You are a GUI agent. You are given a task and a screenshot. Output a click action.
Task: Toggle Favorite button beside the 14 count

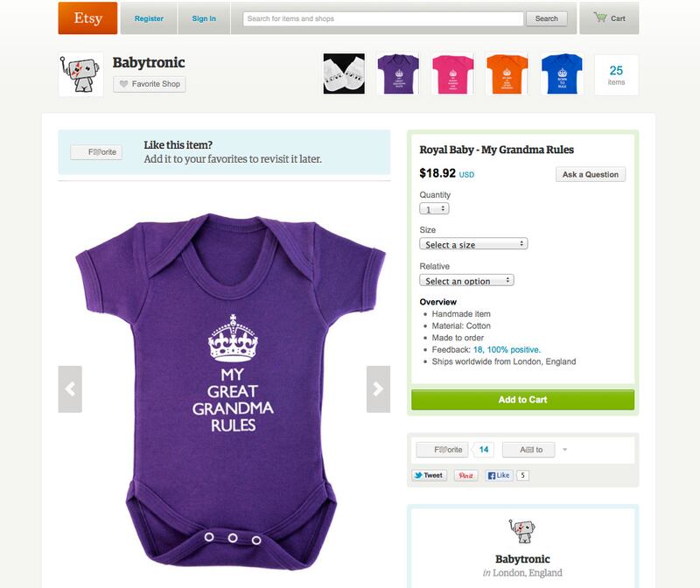[442, 450]
